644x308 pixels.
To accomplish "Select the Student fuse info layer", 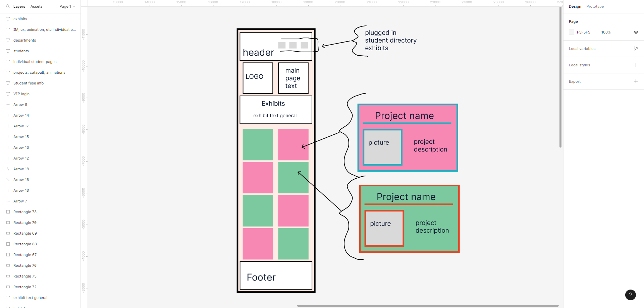I will click(29, 83).
